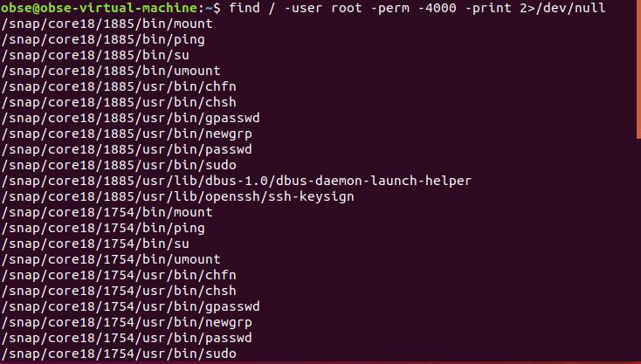Click the /snap/core18/1885/bin/ping line
This screenshot has width=641, height=364.
[102, 39]
